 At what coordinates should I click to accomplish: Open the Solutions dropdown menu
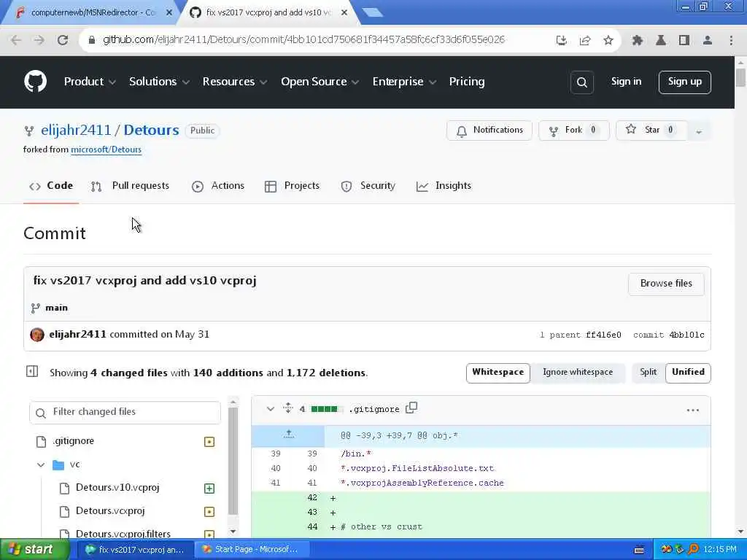(x=159, y=82)
